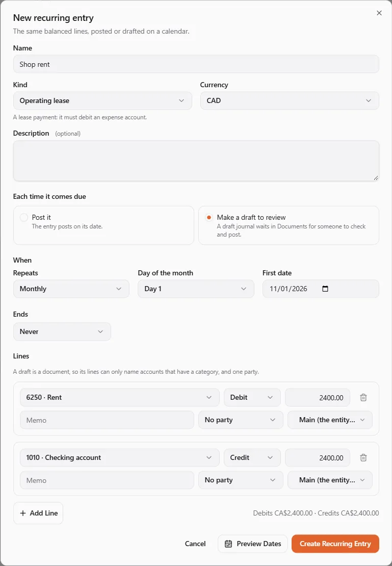Open the Debit side dropdown

252,397
